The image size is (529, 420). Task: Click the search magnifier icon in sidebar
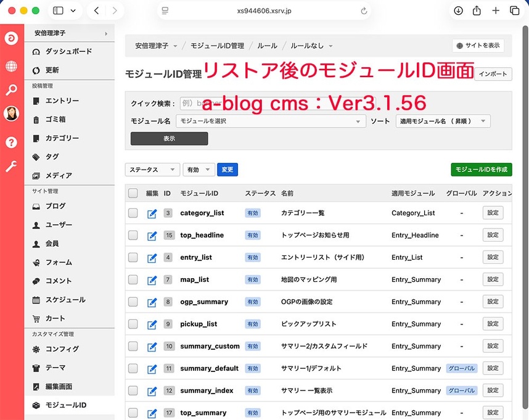coord(11,90)
